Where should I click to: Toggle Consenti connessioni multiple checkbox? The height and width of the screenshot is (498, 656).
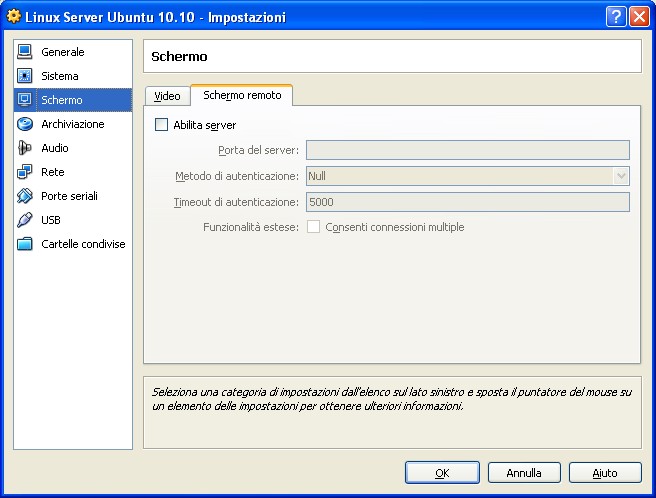click(x=313, y=227)
